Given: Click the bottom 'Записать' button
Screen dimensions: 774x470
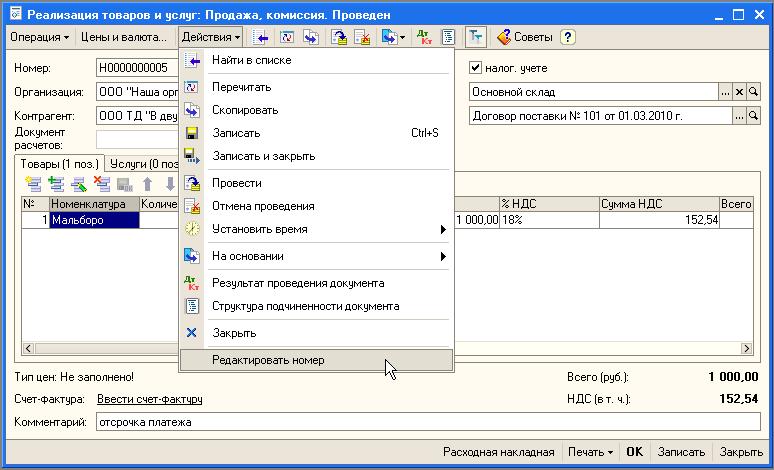Looking at the screenshot, I should pos(681,452).
